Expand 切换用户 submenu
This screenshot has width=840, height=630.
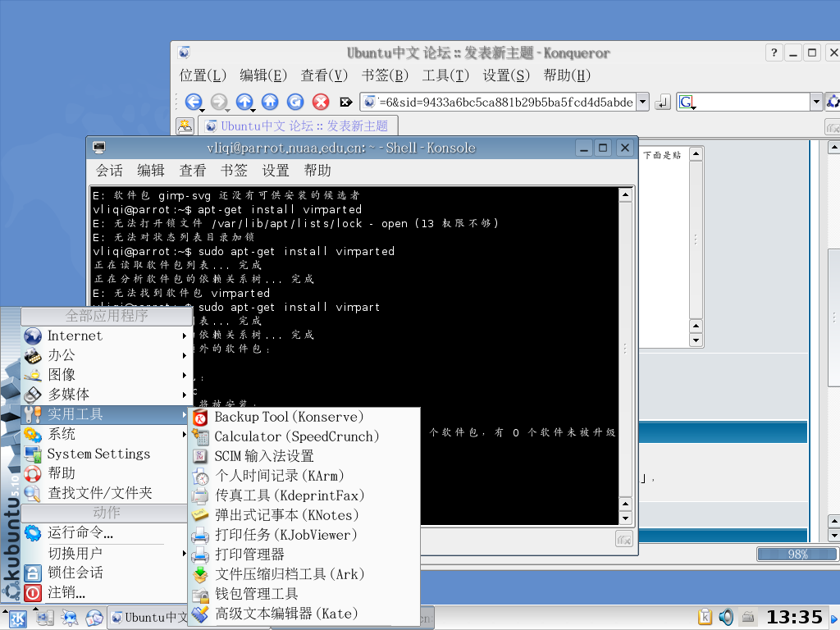coord(106,554)
